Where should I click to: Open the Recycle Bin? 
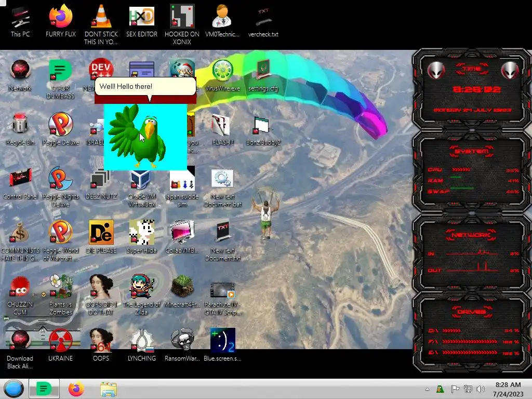point(20,129)
